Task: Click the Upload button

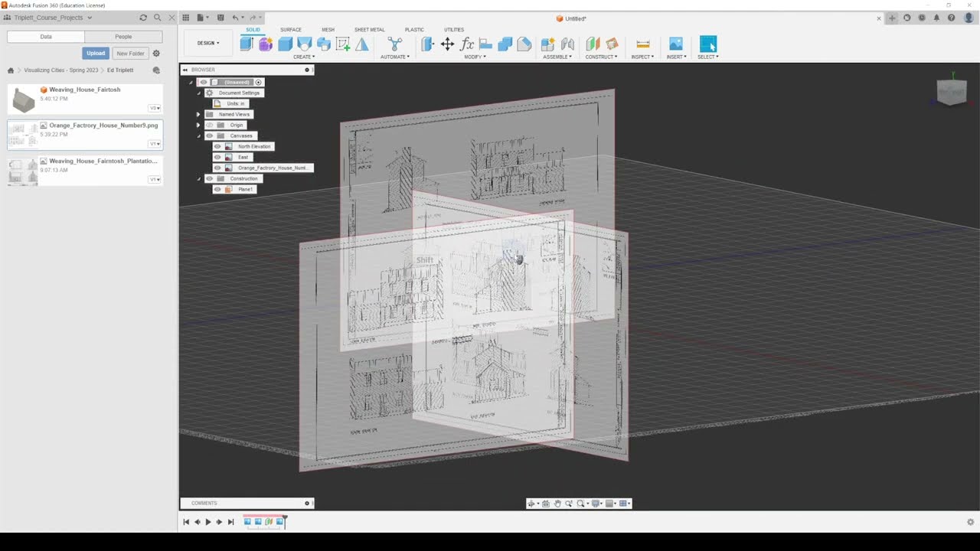Action: [x=96, y=54]
